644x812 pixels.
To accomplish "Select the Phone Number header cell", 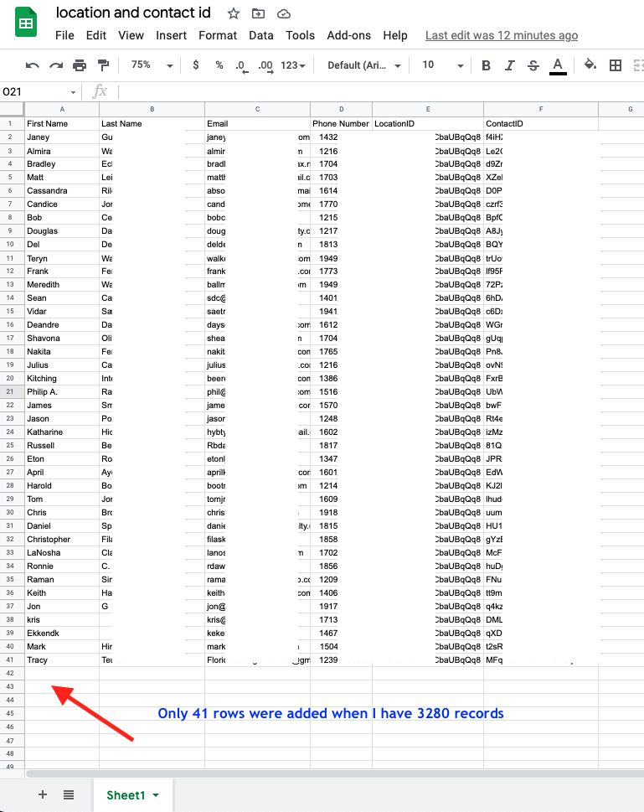I will (x=341, y=124).
